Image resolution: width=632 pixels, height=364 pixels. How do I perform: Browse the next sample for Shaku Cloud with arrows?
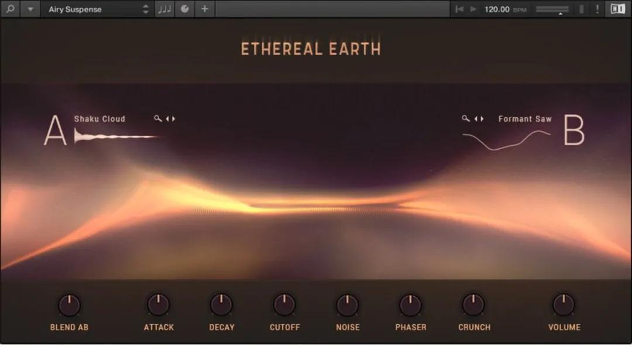click(170, 119)
